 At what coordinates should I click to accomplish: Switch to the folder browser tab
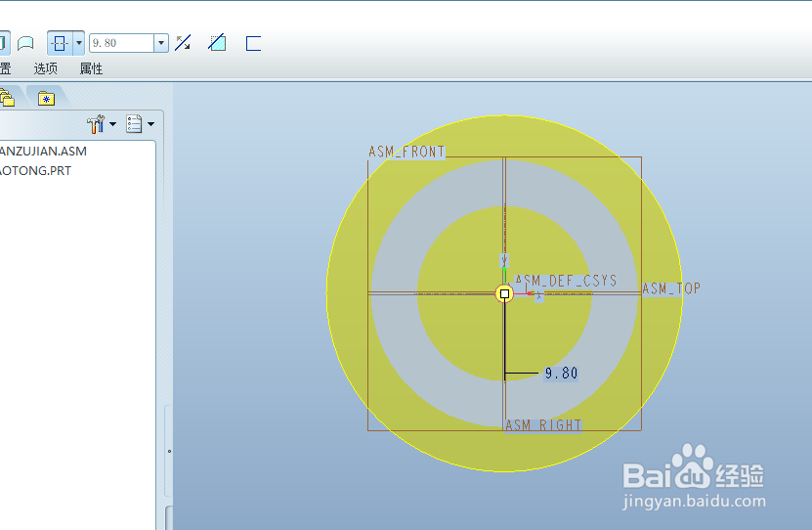coord(7,98)
